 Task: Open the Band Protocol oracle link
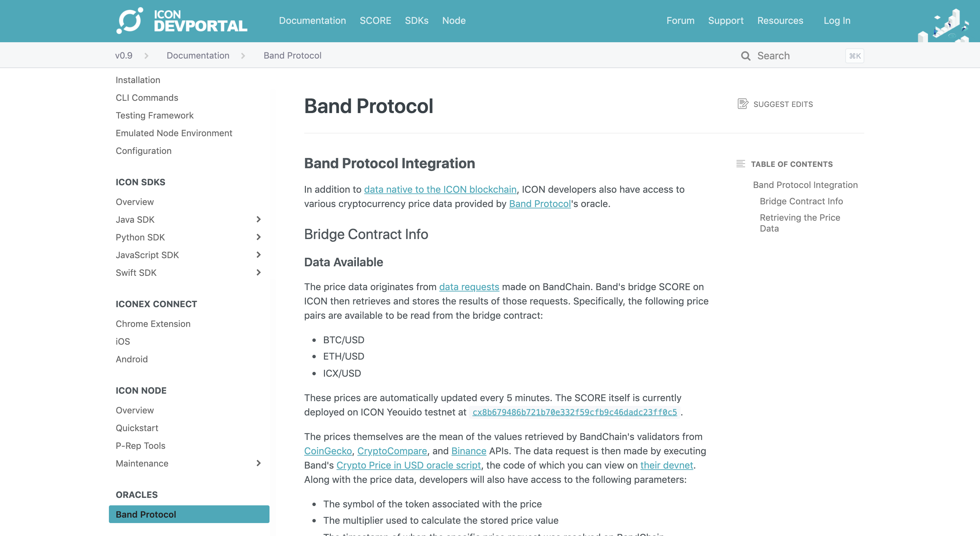click(x=540, y=204)
